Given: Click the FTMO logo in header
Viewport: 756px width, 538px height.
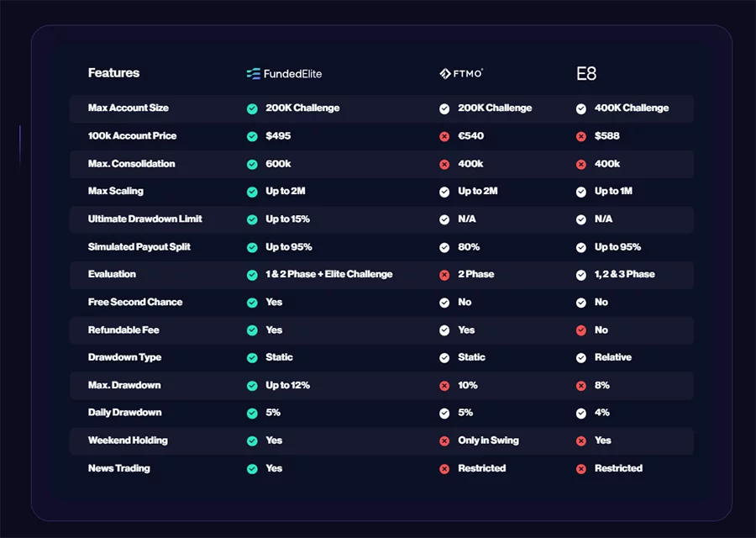Looking at the screenshot, I should pos(461,74).
